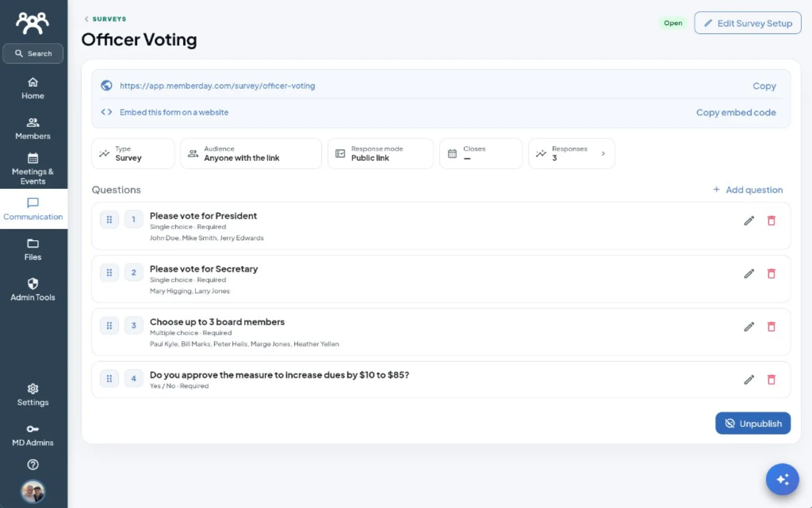Click Embed this form on a website
The width and height of the screenshot is (812, 508).
pyautogui.click(x=174, y=112)
